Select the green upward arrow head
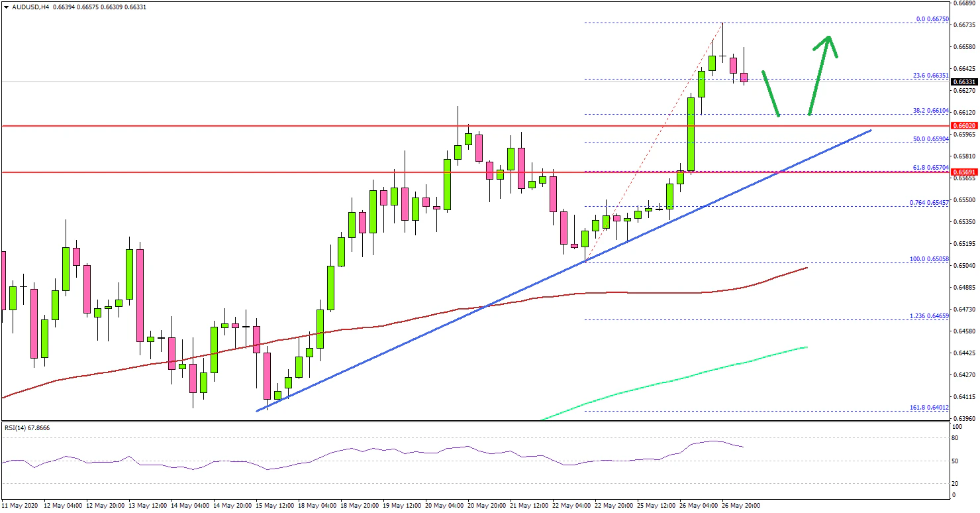Viewport: 980px width, 513px height. (x=827, y=41)
